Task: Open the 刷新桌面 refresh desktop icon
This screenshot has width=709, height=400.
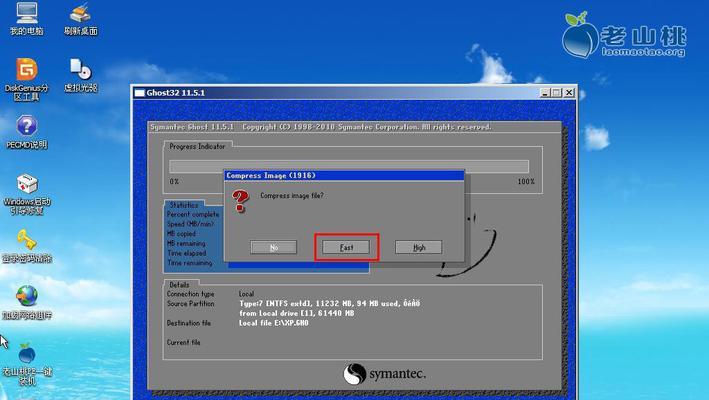Action: [x=80, y=18]
